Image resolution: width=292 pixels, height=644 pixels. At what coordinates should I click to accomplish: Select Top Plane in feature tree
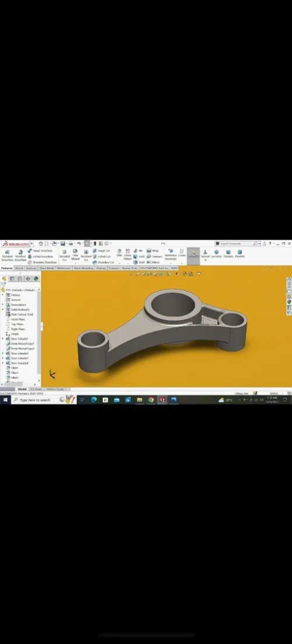pyautogui.click(x=15, y=324)
